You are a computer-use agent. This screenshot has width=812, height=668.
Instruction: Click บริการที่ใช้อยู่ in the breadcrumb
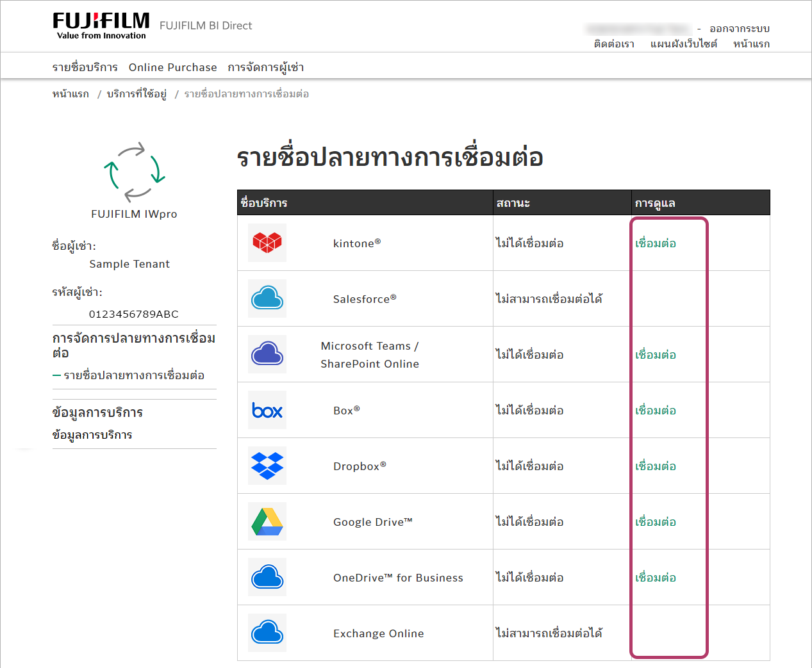(x=137, y=94)
